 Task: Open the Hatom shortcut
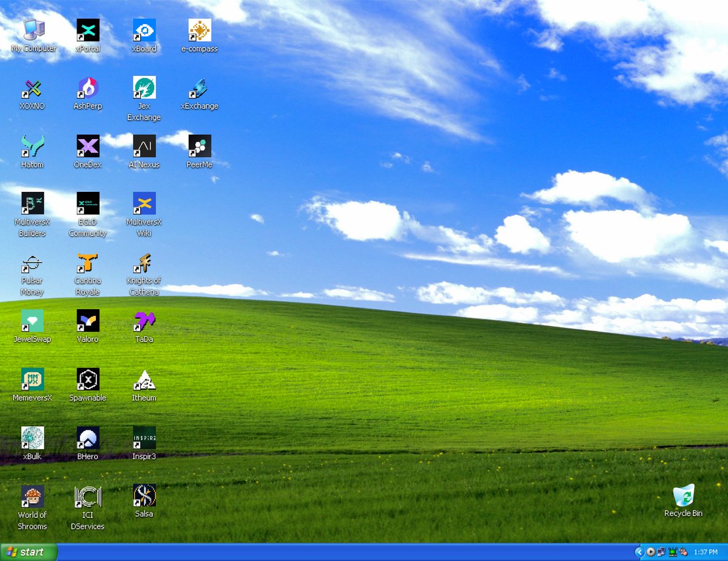[32, 146]
